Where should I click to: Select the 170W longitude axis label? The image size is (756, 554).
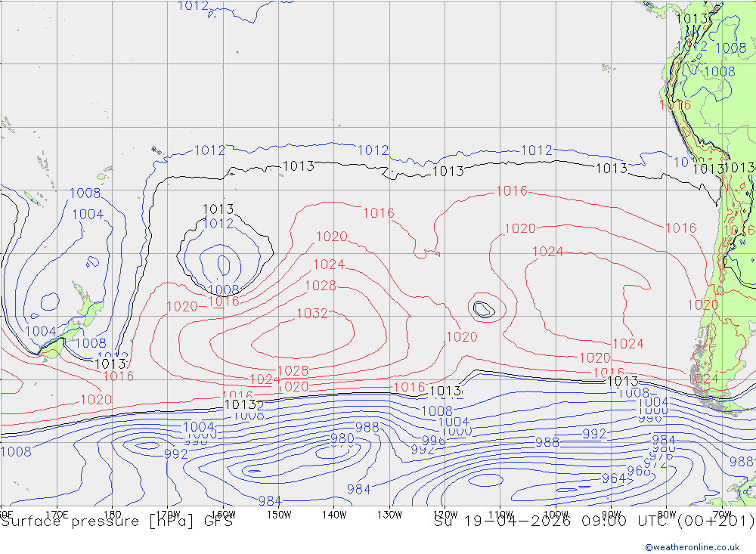[168, 515]
